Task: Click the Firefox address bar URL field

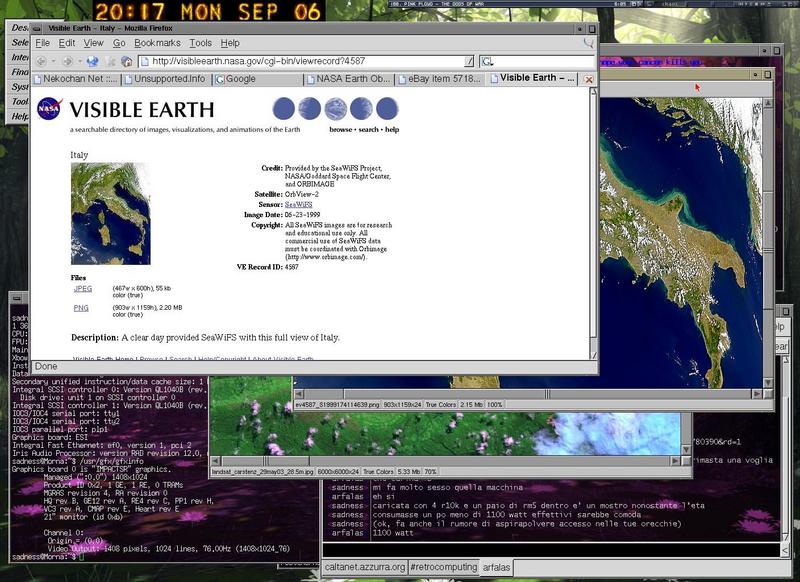Action: 304,62
